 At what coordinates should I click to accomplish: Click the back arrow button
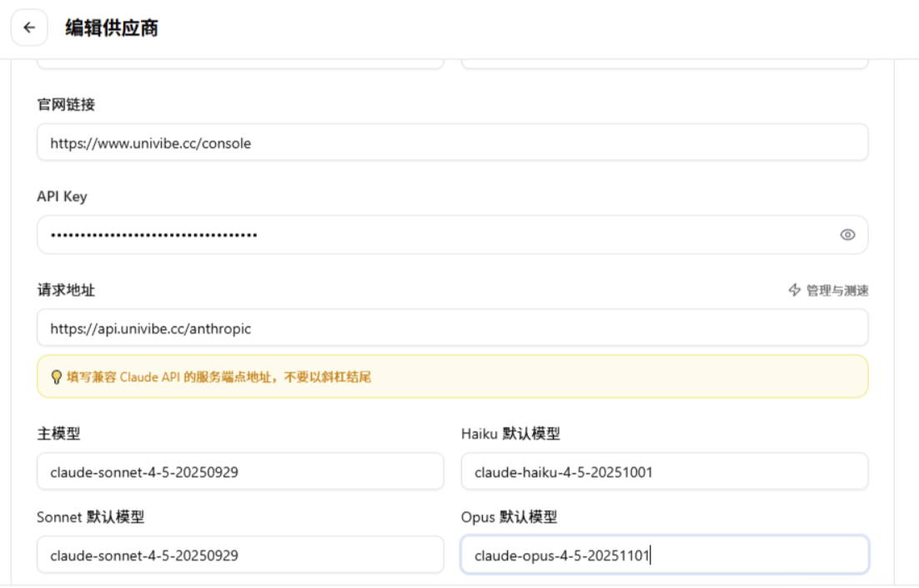pyautogui.click(x=29, y=28)
